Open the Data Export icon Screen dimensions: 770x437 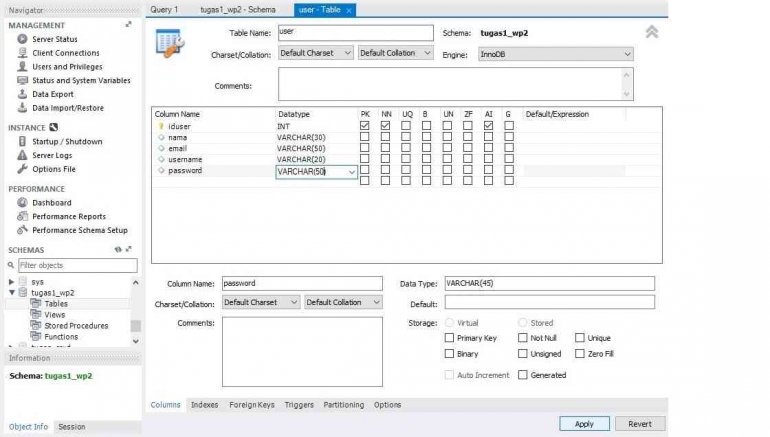(x=22, y=94)
